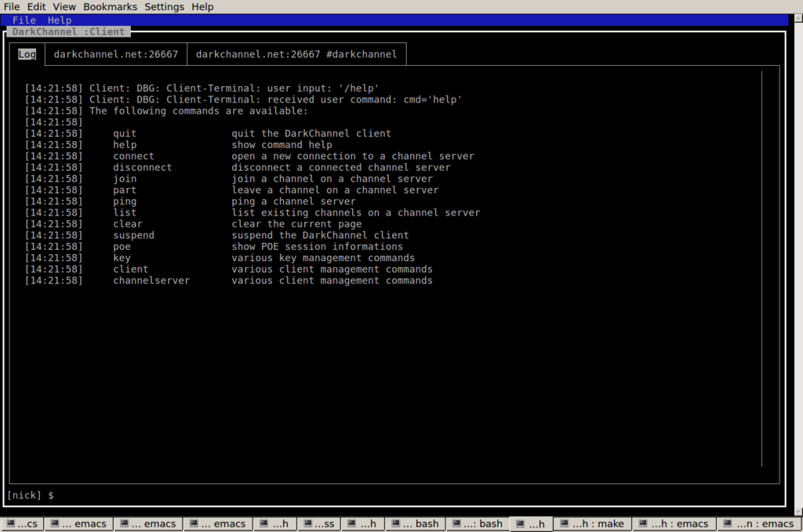This screenshot has width=803, height=532.
Task: Open DarkChannel client's Help menu
Action: click(59, 20)
